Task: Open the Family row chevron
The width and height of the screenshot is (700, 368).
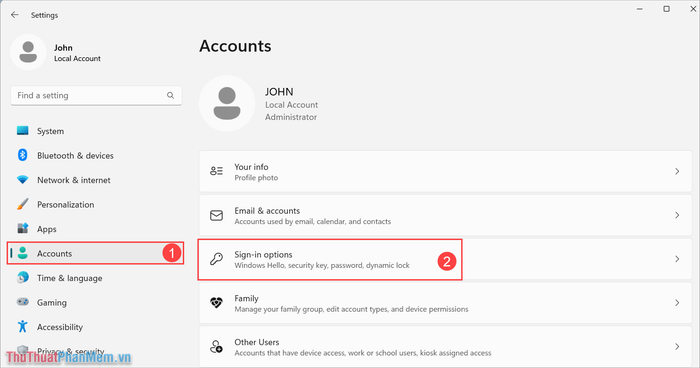Action: [677, 303]
